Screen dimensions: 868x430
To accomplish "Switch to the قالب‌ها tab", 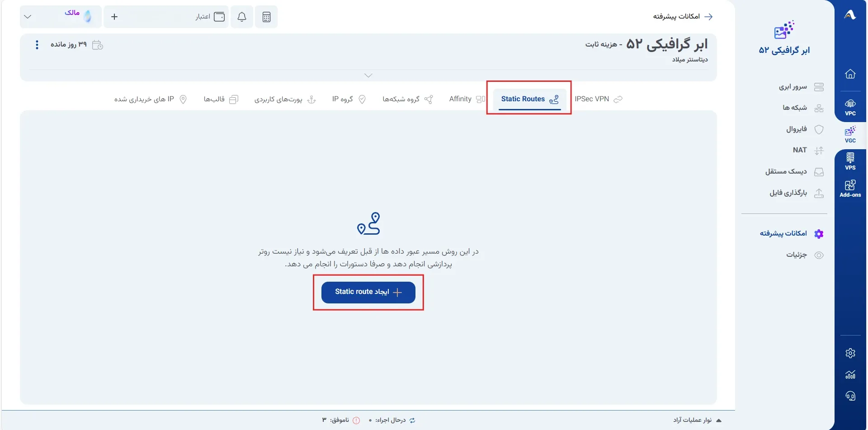I will (221, 99).
